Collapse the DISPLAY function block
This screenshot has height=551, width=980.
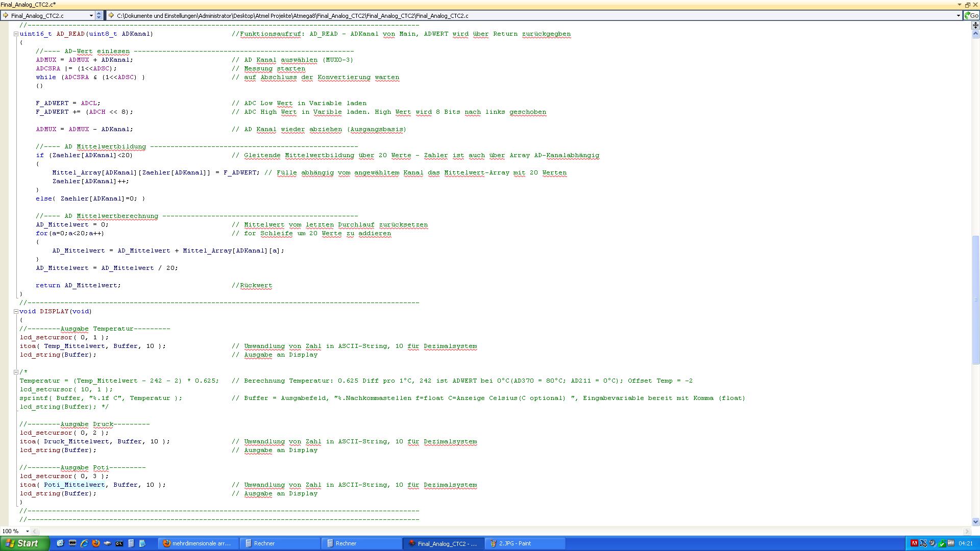16,311
